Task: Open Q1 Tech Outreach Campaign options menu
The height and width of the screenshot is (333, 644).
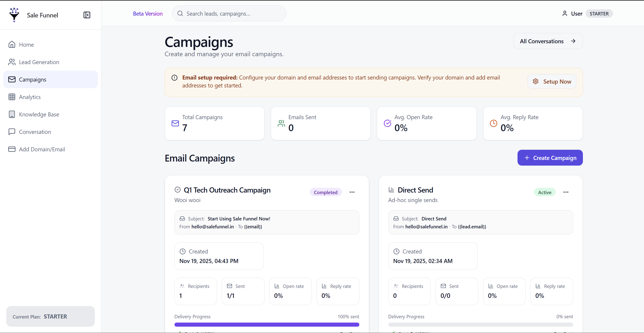Action: tap(352, 192)
